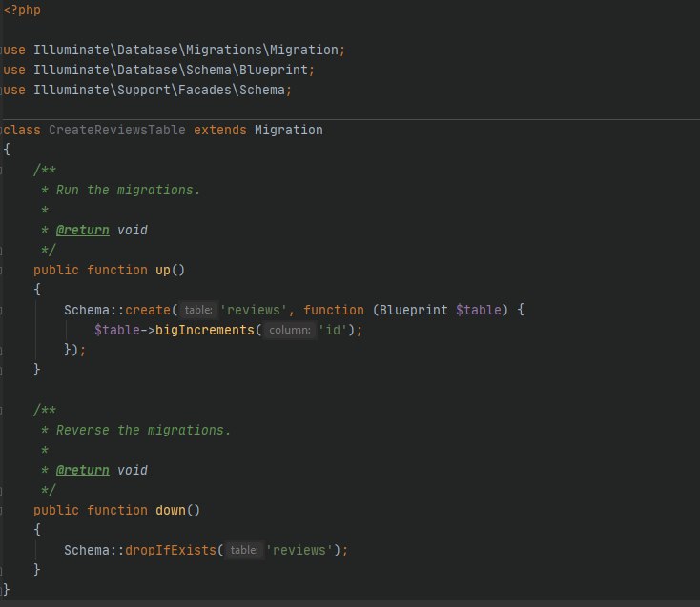Select the Illuminate\Database\Schema\Blueprint import

point(171,70)
